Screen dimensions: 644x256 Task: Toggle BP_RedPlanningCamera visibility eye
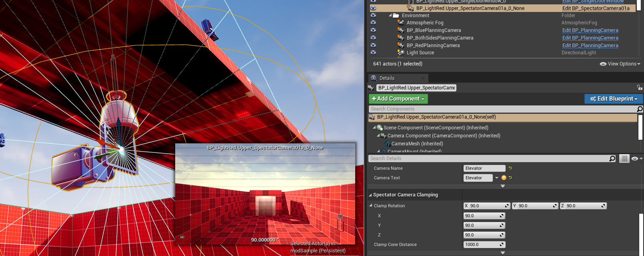pyautogui.click(x=373, y=45)
